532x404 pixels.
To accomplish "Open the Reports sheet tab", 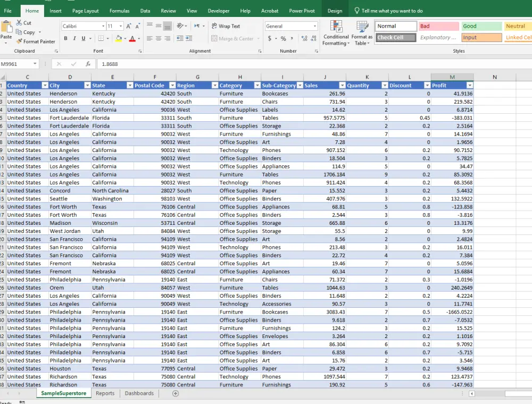I will click(x=105, y=393).
